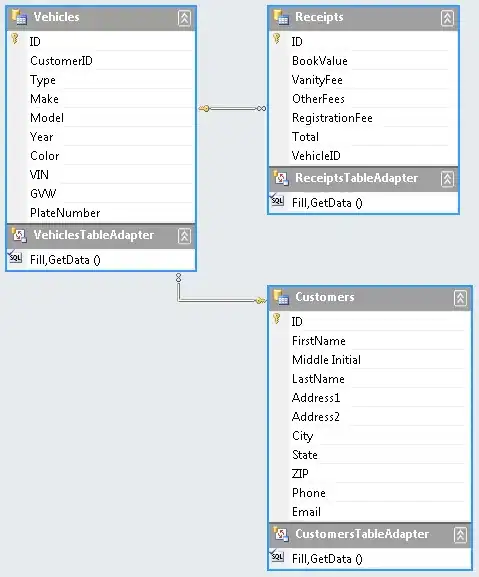Click the Receipts table icon in header
The width and height of the screenshot is (479, 577).
(281, 17)
